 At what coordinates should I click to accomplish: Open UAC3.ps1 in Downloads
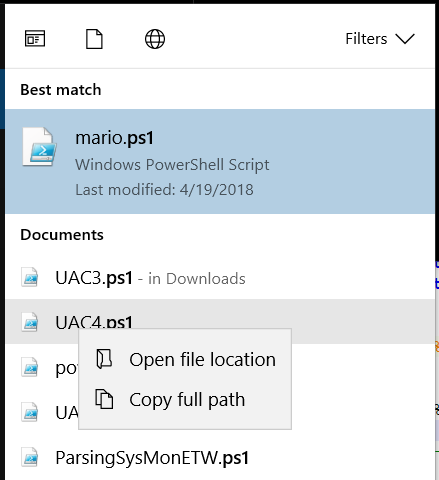pos(220,278)
